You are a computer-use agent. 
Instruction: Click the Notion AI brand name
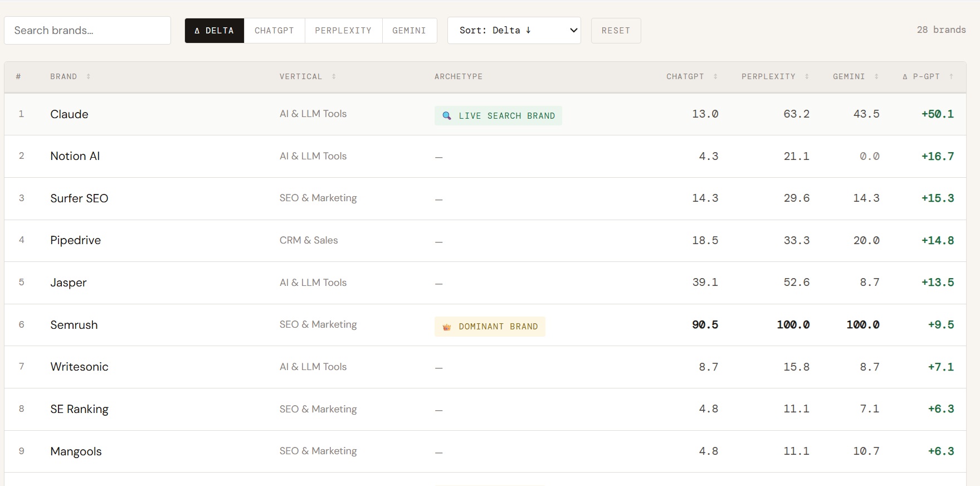click(x=75, y=156)
